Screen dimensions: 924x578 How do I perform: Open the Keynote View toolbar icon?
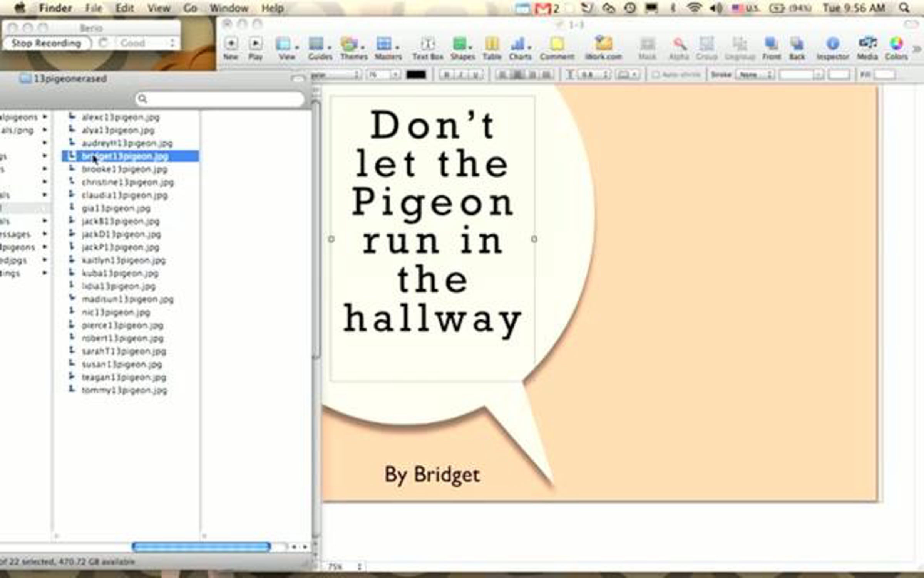284,44
